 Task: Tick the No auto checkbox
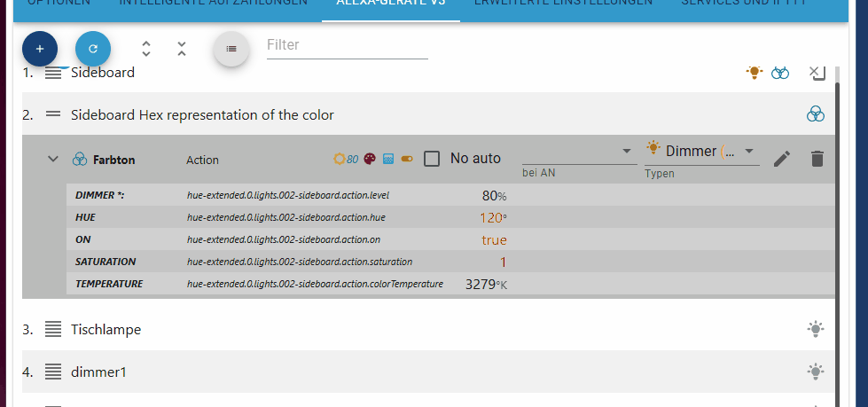[432, 159]
